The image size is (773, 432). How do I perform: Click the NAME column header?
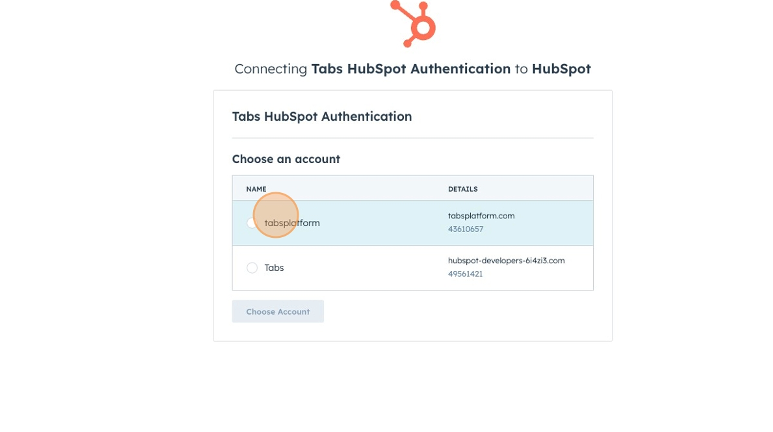[256, 188]
